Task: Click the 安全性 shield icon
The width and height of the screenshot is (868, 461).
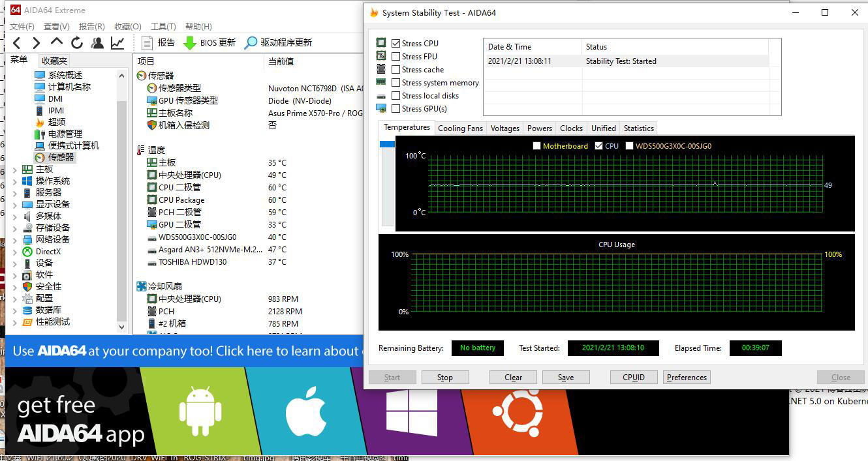Action: click(x=27, y=286)
